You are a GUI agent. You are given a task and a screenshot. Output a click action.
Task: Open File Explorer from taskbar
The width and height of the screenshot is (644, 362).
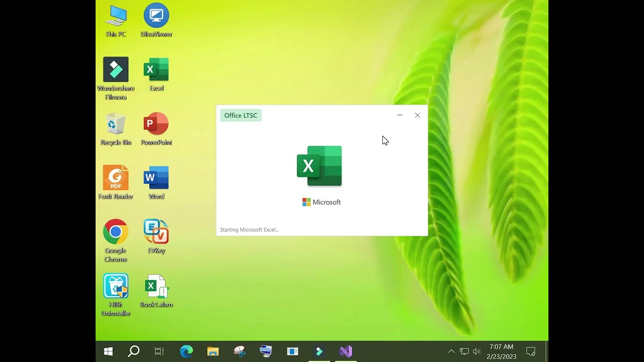coord(213,351)
